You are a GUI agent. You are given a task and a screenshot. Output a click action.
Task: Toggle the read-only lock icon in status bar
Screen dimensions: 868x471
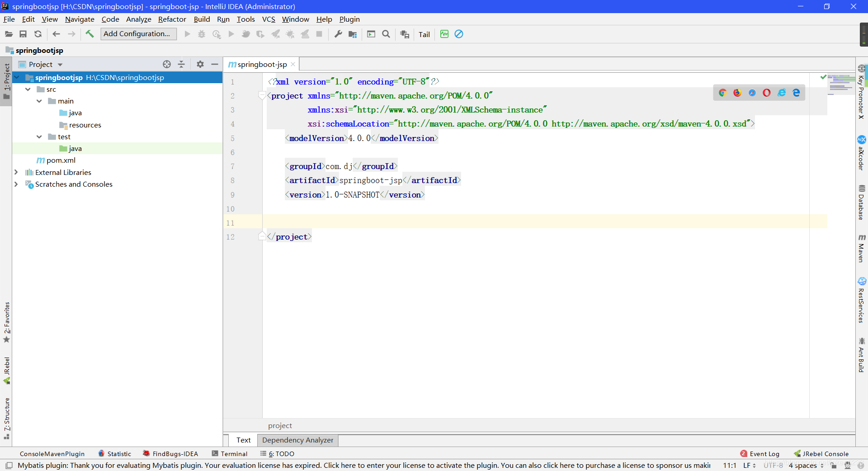(x=834, y=465)
